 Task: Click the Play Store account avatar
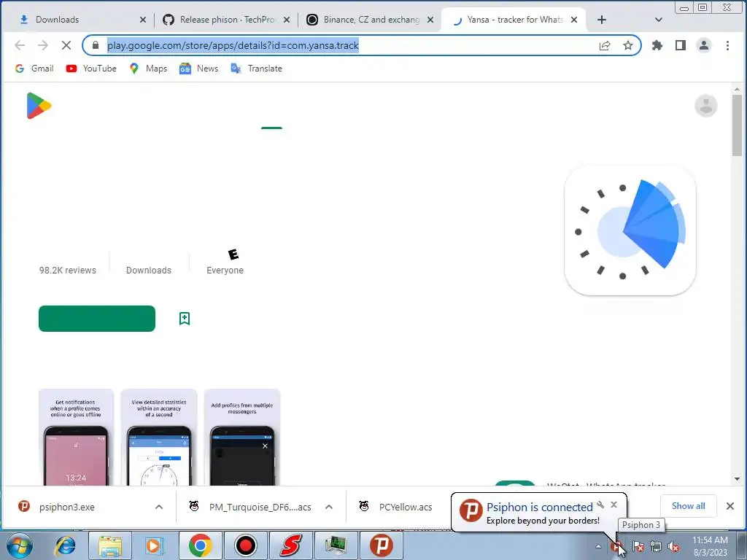[x=705, y=106]
